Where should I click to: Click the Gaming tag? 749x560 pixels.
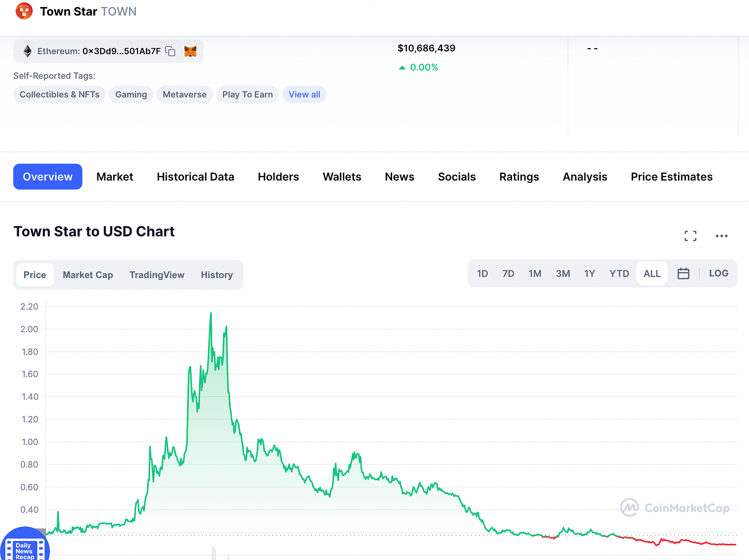click(x=131, y=95)
